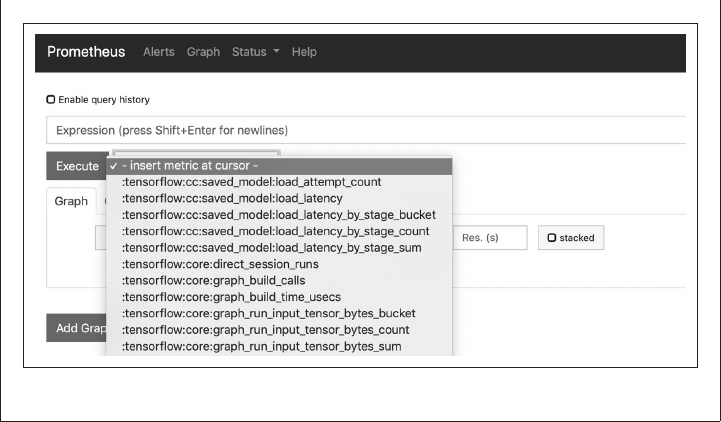Screen dimensions: 721x422
Task: Open the Graph nav link
Action: click(203, 52)
